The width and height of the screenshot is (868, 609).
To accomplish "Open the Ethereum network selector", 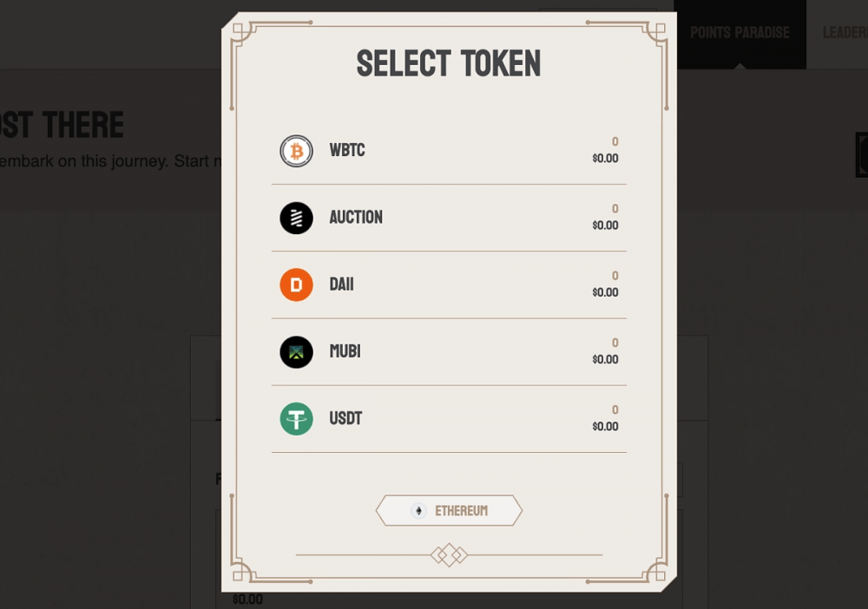I will 449,510.
